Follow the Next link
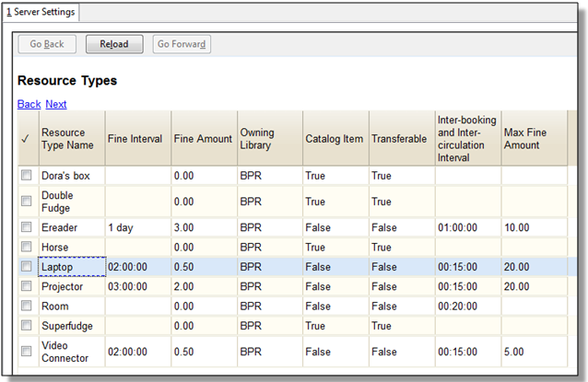Screen dimensions: 588x382 (56, 104)
